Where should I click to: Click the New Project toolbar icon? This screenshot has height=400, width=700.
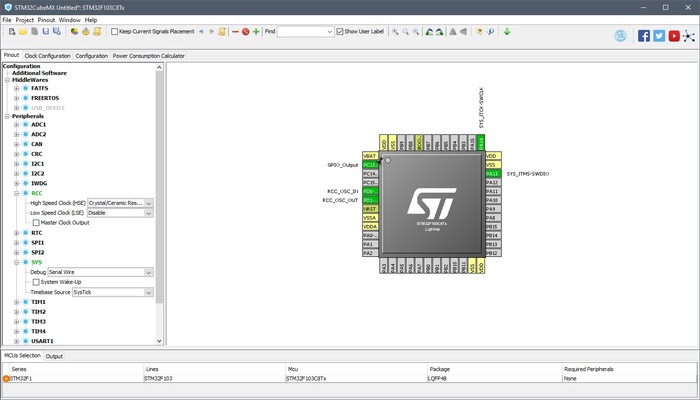coord(12,31)
